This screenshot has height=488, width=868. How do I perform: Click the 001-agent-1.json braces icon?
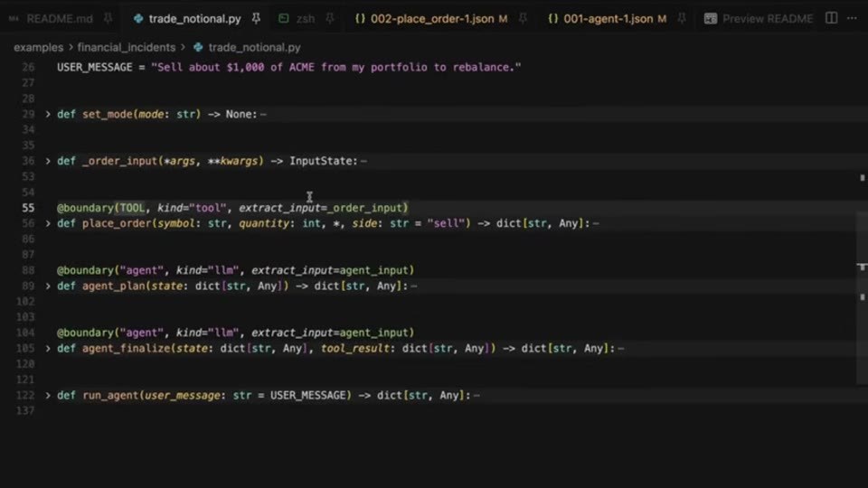pyautogui.click(x=553, y=19)
